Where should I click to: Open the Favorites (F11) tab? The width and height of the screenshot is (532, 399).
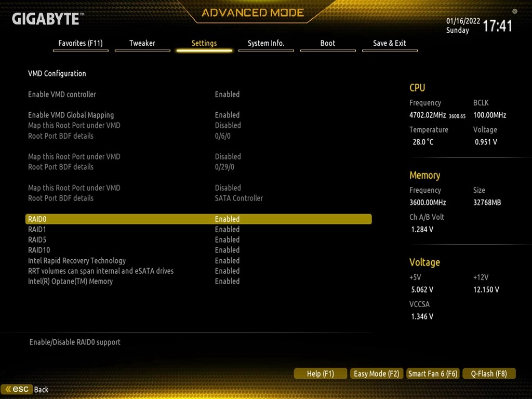point(81,44)
